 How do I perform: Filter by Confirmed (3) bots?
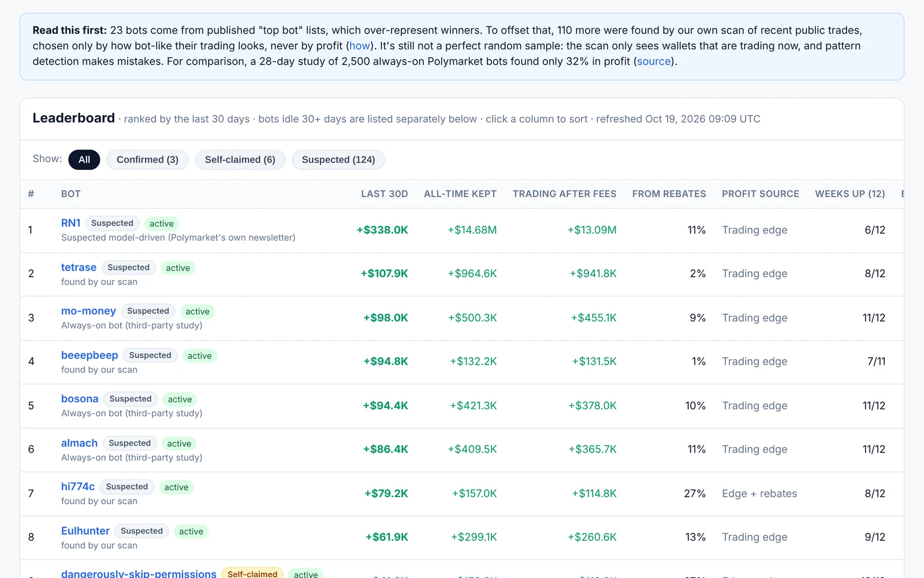point(147,160)
